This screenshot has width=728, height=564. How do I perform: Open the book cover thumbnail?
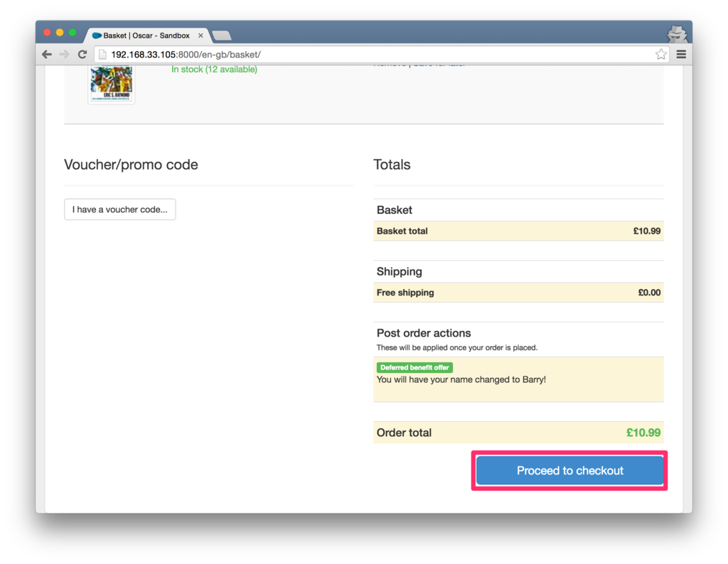112,85
